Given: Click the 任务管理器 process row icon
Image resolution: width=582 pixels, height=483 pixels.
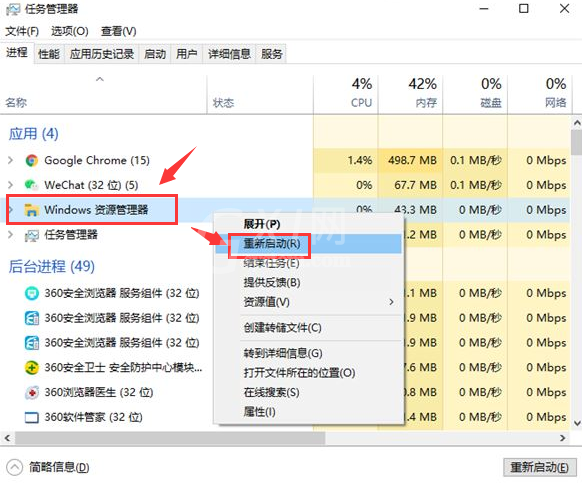Looking at the screenshot, I should click(32, 235).
